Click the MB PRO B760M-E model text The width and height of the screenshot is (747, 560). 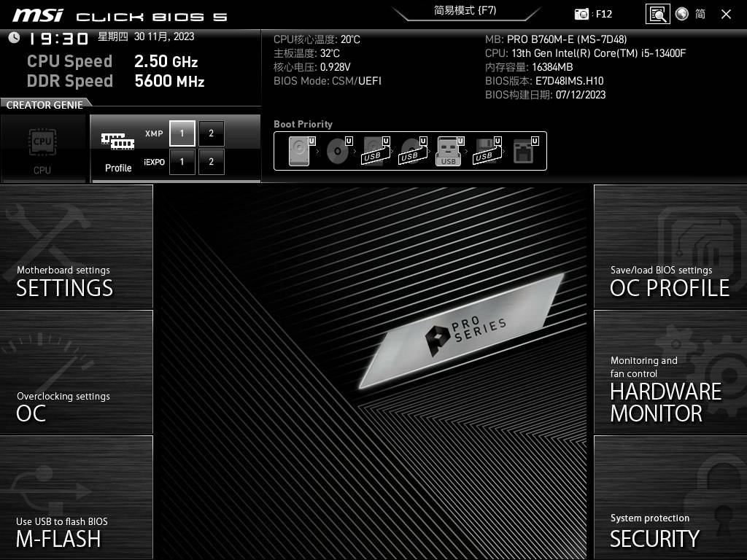tap(556, 39)
